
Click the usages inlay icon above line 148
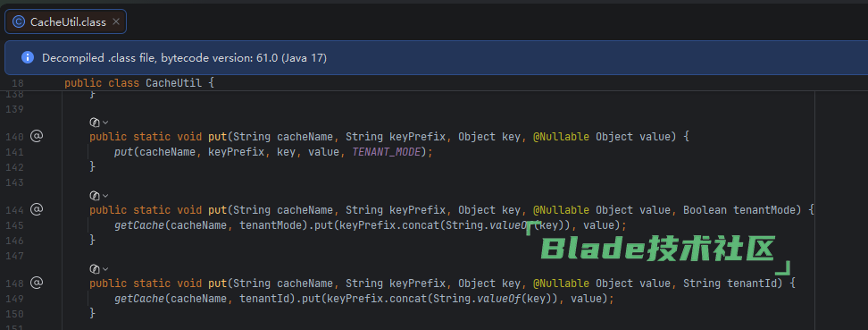[94, 269]
